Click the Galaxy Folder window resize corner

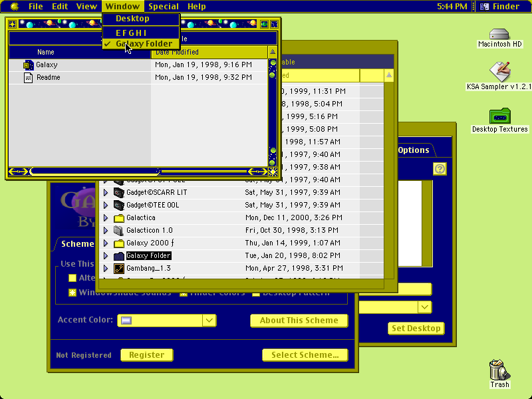point(273,172)
